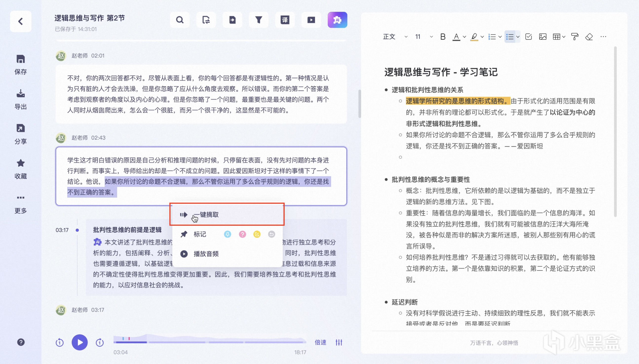Click the format painter icon

click(x=574, y=37)
